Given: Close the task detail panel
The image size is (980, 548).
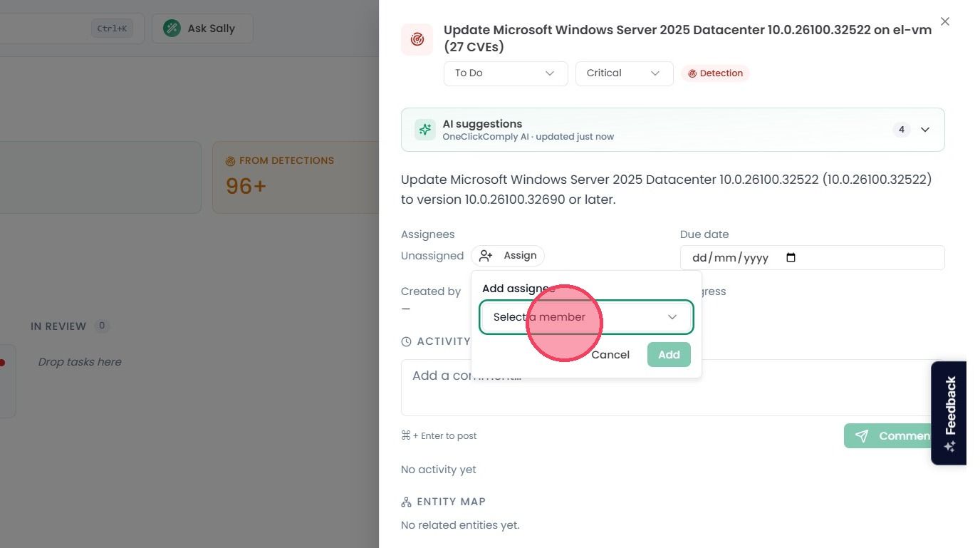Looking at the screenshot, I should 945,21.
